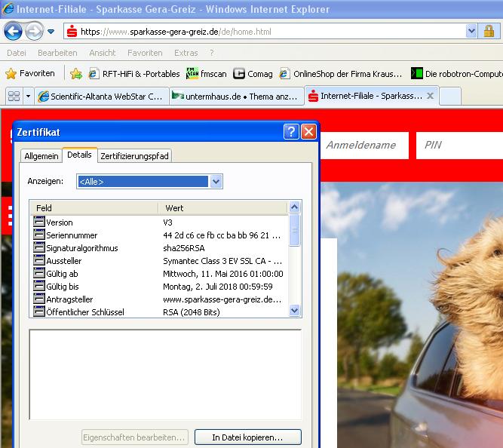Open RFT-HiFi & -Portables favorite link
This screenshot has height=448, width=503.
pyautogui.click(x=134, y=74)
